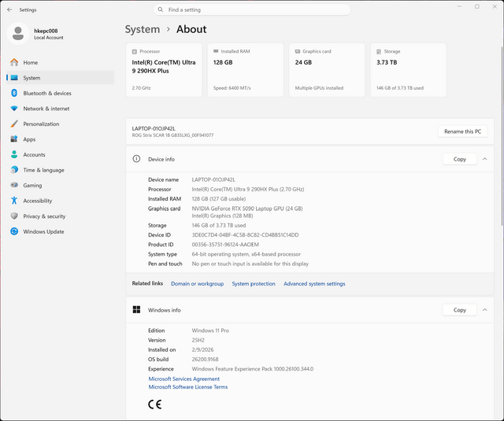Viewport: 504px width, 421px height.
Task: Open Accounts settings label
Action: [34, 154]
